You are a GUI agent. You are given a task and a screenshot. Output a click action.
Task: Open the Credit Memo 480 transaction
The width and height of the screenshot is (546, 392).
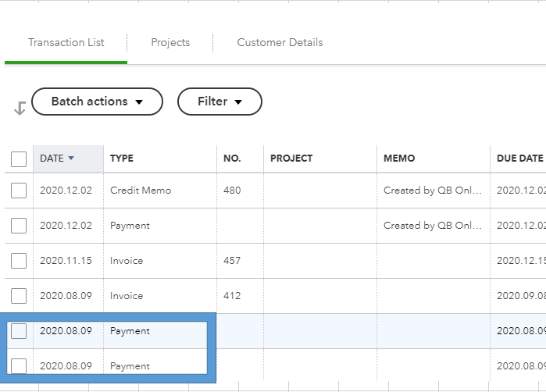click(x=141, y=191)
